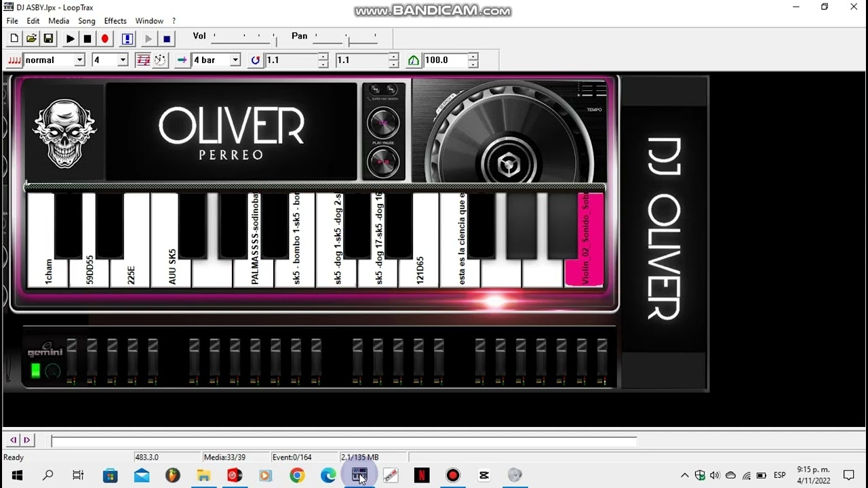Click the rightmost mixer fader
Image resolution: width=868 pixels, height=488 pixels.
click(x=601, y=363)
